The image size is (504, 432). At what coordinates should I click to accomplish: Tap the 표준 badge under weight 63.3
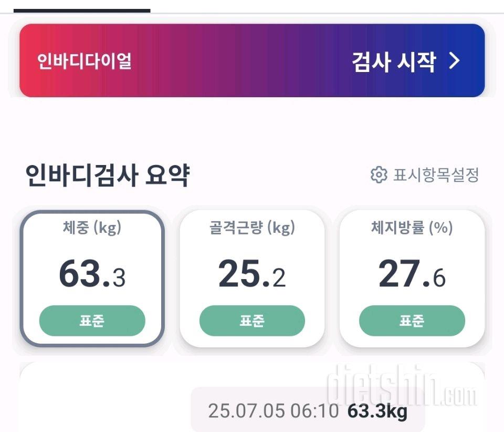point(92,321)
